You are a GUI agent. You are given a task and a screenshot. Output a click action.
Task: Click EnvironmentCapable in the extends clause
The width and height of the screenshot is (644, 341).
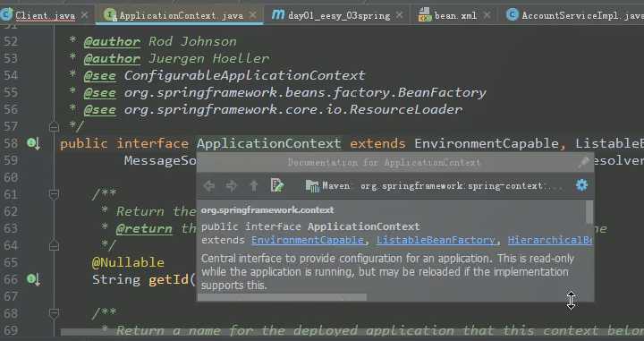(487, 143)
